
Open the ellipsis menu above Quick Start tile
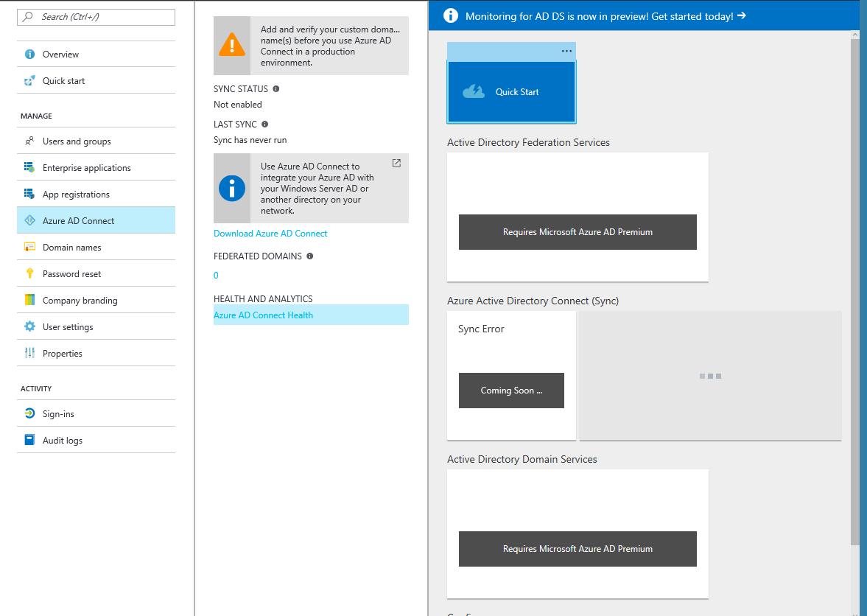coord(566,51)
